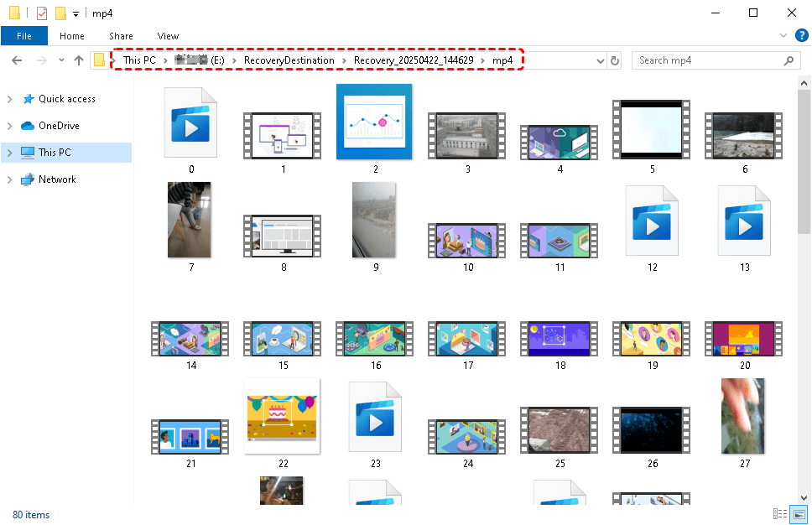This screenshot has width=812, height=525.
Task: Expand the Network tree node
Action: click(x=9, y=179)
